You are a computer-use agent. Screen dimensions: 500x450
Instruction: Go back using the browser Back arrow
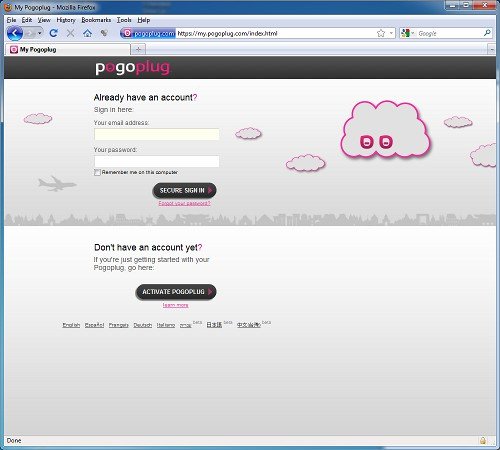pyautogui.click(x=15, y=33)
